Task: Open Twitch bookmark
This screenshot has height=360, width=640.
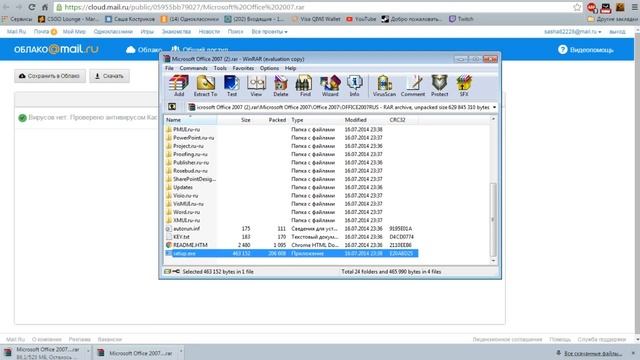Action: coord(461,19)
